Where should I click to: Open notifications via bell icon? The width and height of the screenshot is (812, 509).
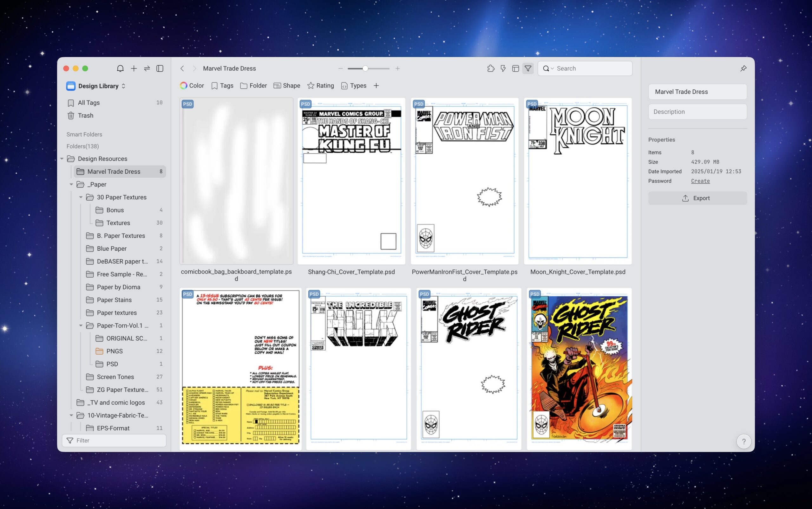(x=120, y=68)
